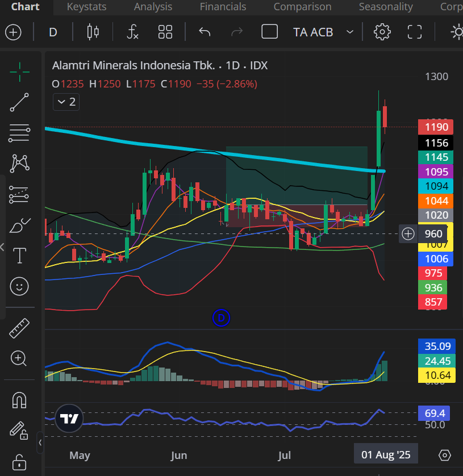Switch to the Comparison tab
The height and width of the screenshot is (476, 463).
tap(302, 7)
